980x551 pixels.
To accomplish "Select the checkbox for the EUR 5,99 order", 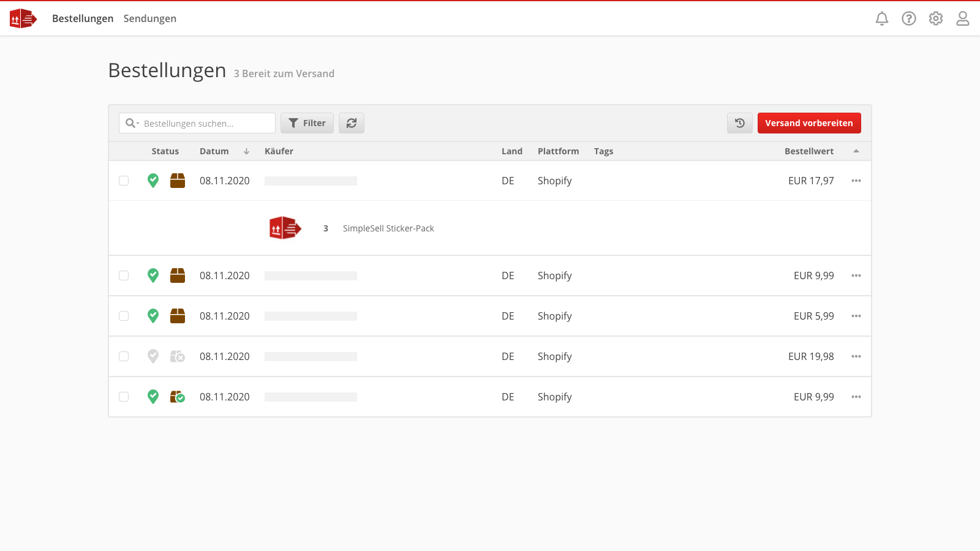I will click(124, 316).
